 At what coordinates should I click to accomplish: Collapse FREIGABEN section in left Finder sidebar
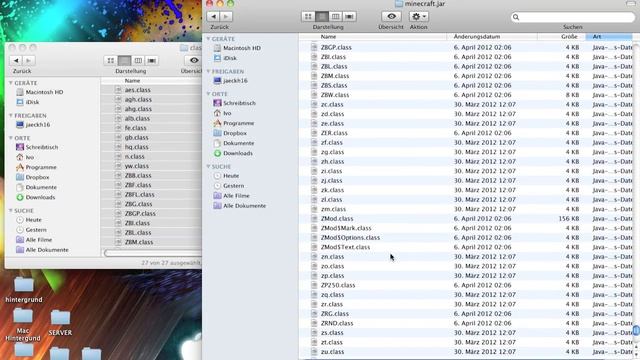(x=11, y=116)
